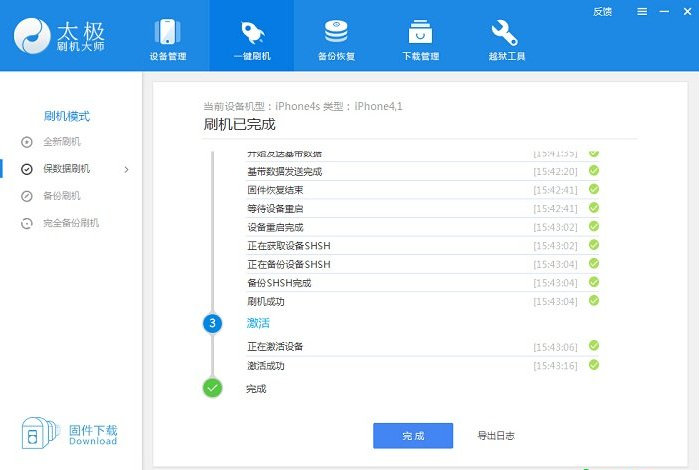Click the step 3 激活 circle marker
The width and height of the screenshot is (700, 470).
pyautogui.click(x=212, y=323)
